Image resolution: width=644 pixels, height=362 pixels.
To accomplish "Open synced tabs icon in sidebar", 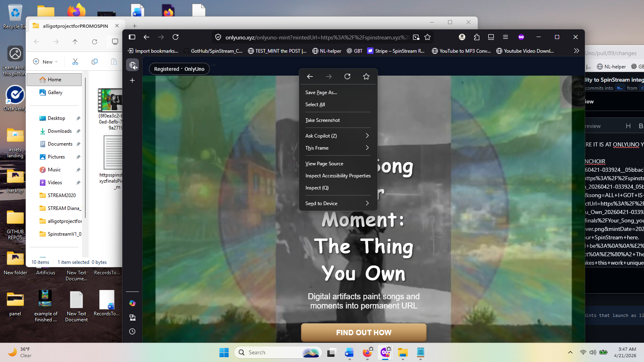I will pos(132,317).
